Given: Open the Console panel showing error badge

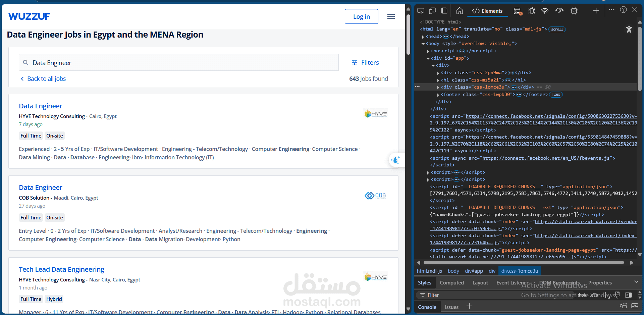Looking at the screenshot, I should [518, 11].
